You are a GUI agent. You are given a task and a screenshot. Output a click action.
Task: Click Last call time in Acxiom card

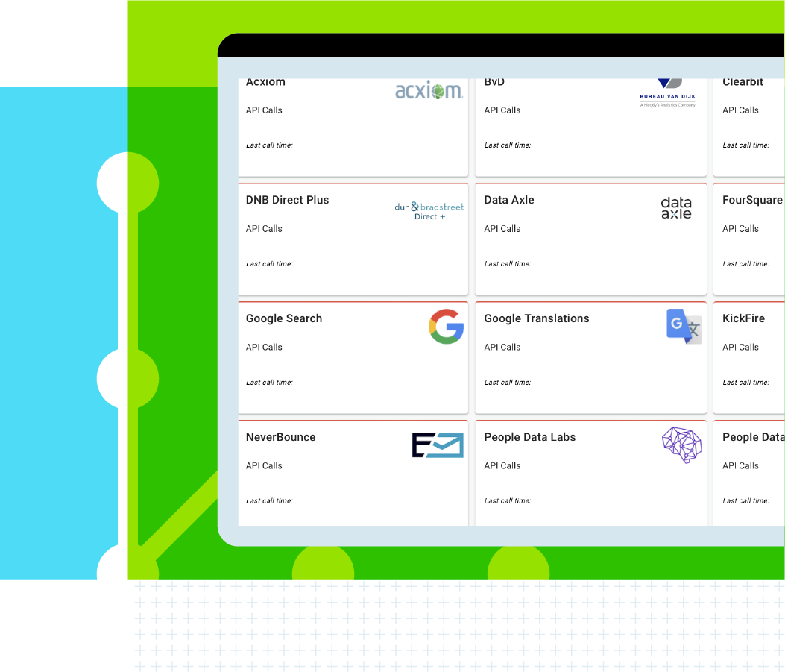pyautogui.click(x=269, y=145)
